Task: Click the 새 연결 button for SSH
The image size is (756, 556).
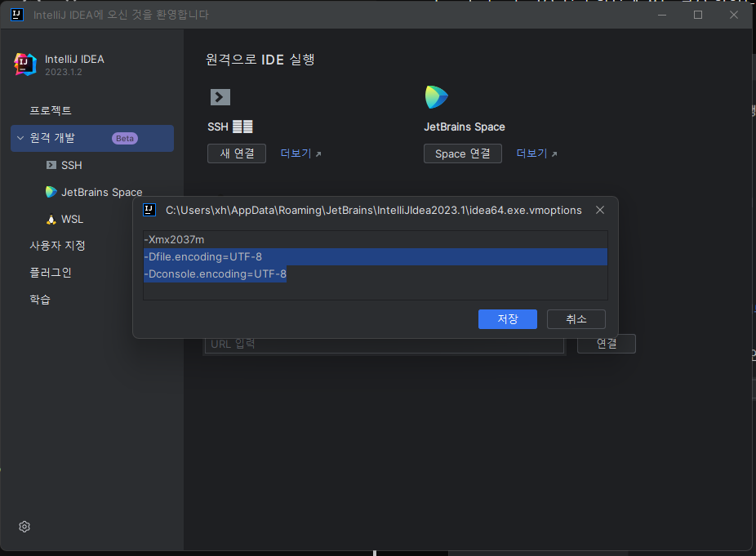Action: tap(237, 153)
